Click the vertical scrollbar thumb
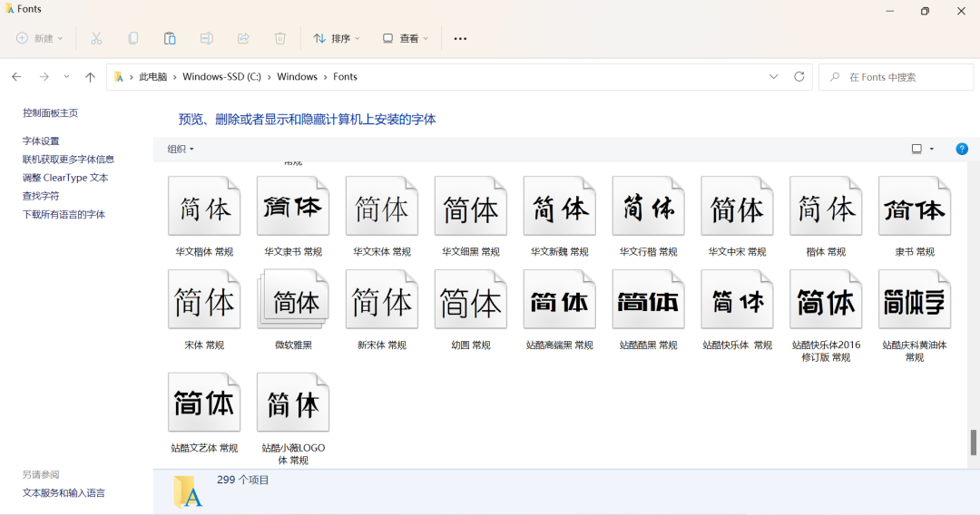Viewport: 980px width, 515px height. click(x=973, y=442)
